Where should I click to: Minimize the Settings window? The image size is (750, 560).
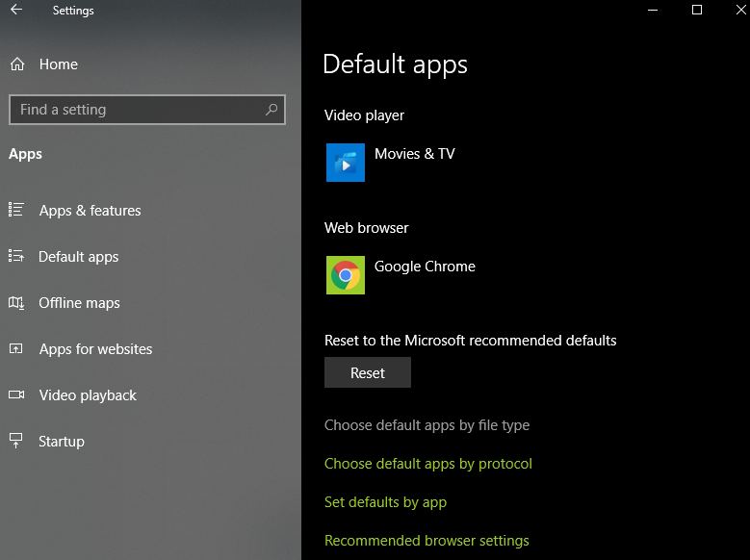(653, 10)
